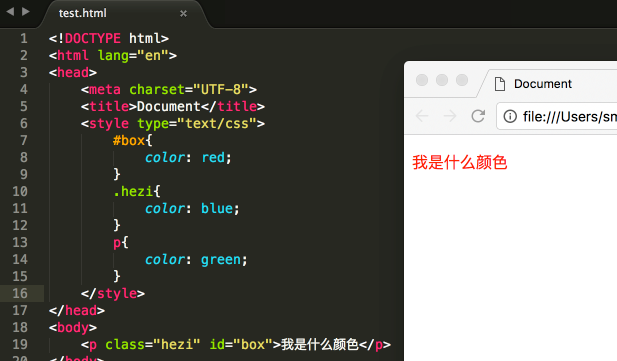Click line number 1 in gutter

(x=24, y=39)
